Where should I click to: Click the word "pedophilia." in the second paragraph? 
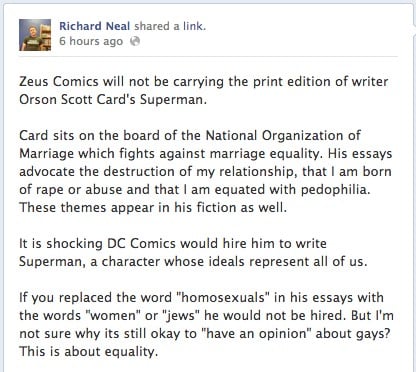tap(336, 190)
